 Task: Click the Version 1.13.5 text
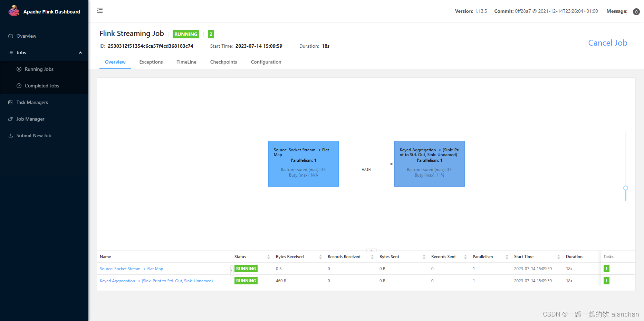(x=471, y=11)
